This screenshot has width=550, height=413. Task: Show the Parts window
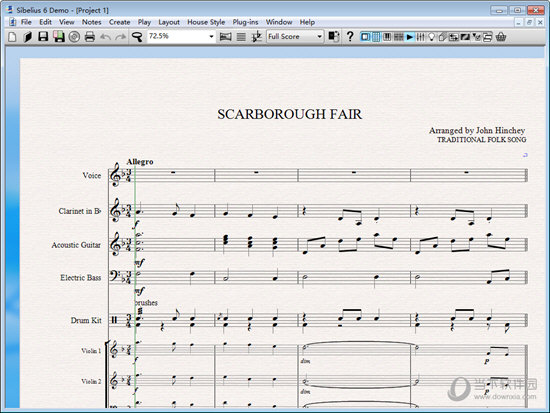[x=443, y=36]
